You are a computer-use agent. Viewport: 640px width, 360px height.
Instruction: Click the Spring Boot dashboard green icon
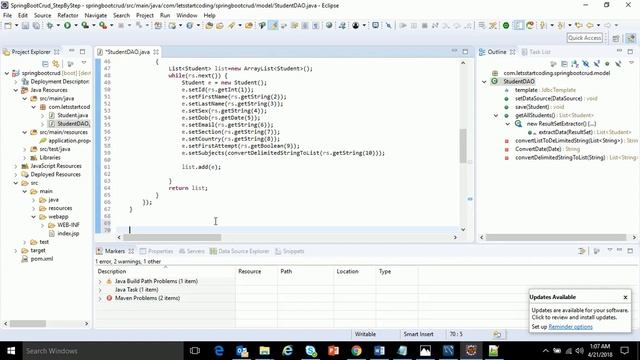pos(506,26)
